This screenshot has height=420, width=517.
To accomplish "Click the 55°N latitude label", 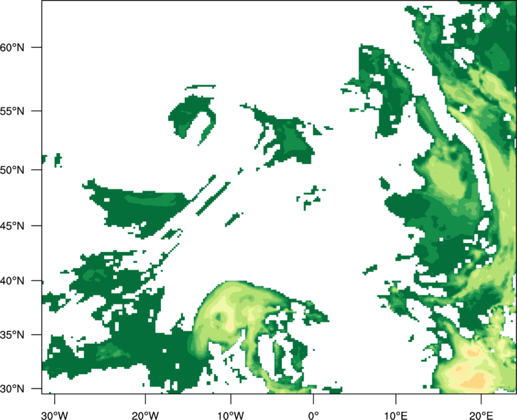I will 12,111.
